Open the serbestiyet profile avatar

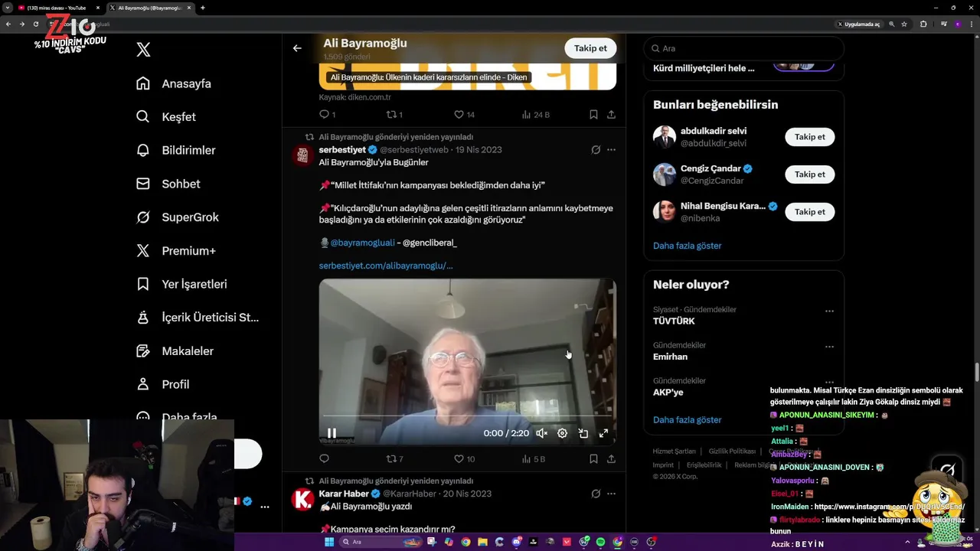(x=302, y=155)
